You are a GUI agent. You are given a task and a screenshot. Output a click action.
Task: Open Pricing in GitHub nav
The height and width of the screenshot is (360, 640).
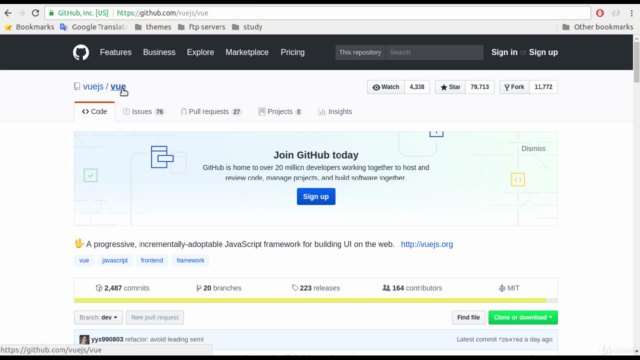click(x=292, y=52)
